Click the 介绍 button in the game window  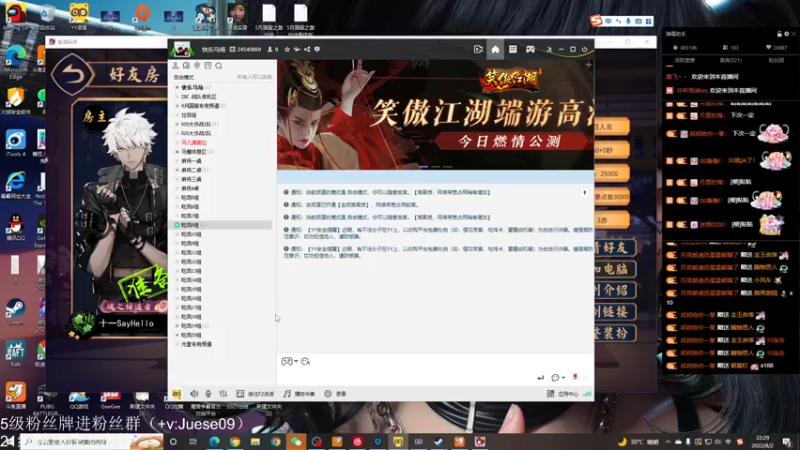[614, 290]
